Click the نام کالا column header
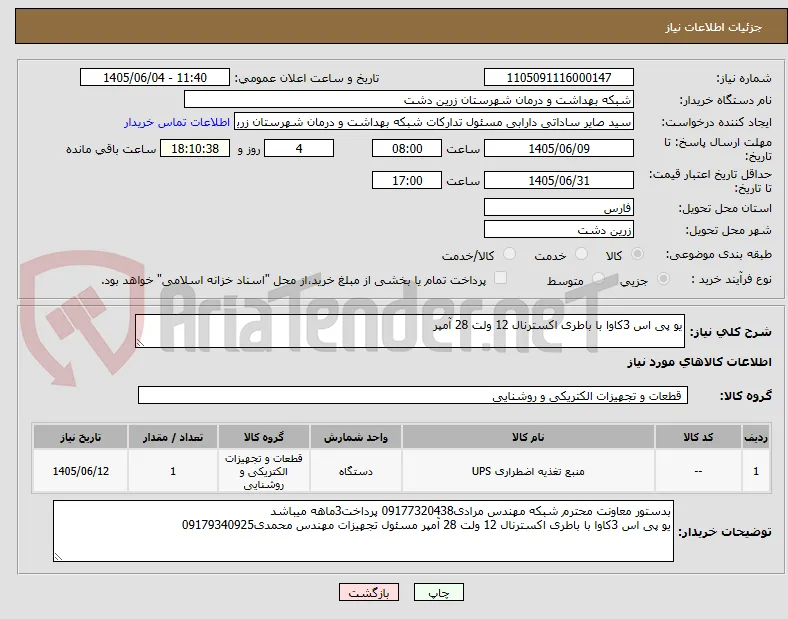The width and height of the screenshot is (788, 619). click(x=528, y=437)
